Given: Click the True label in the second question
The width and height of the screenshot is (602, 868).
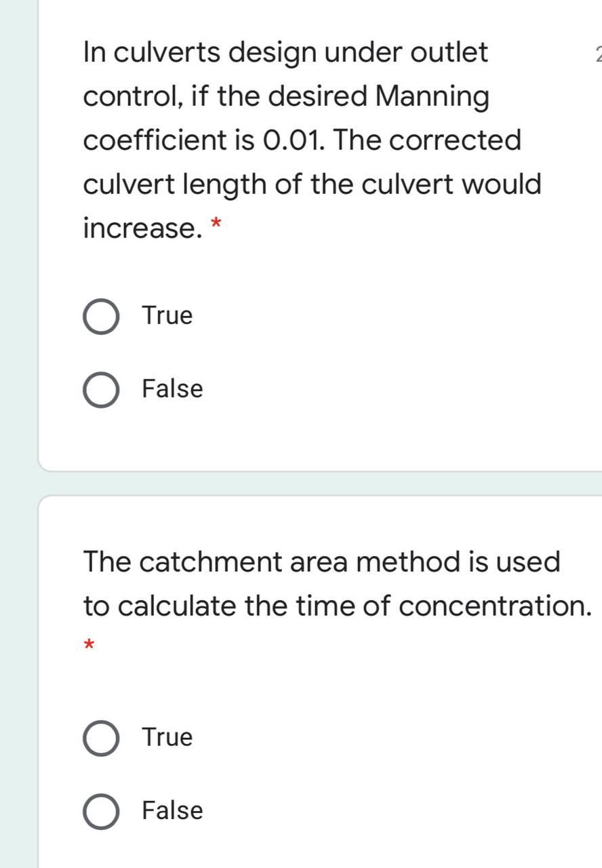Looking at the screenshot, I should (165, 736).
